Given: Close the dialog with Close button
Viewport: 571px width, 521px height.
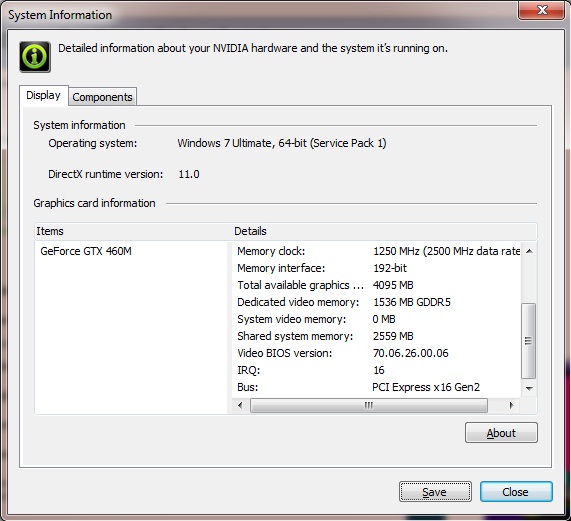Looking at the screenshot, I should click(x=516, y=492).
